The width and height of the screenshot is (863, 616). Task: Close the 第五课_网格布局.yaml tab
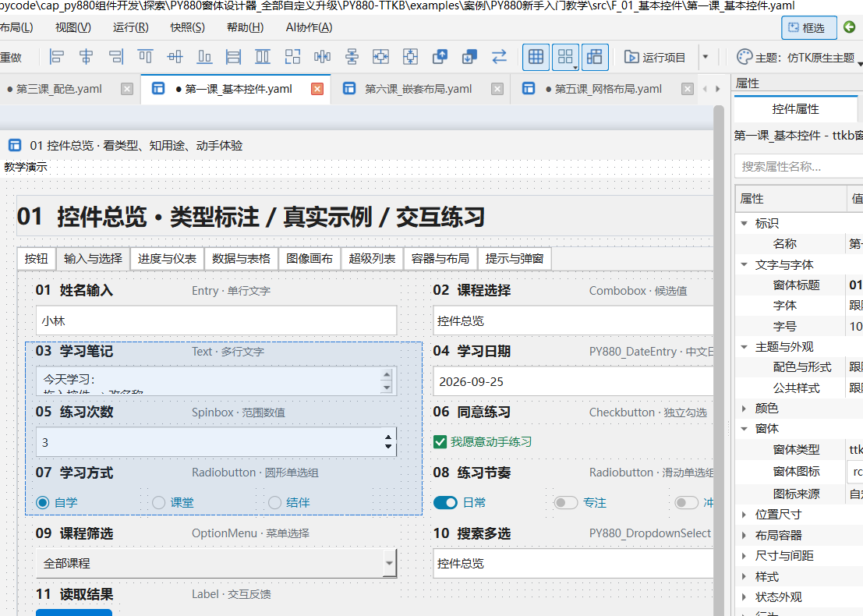688,89
